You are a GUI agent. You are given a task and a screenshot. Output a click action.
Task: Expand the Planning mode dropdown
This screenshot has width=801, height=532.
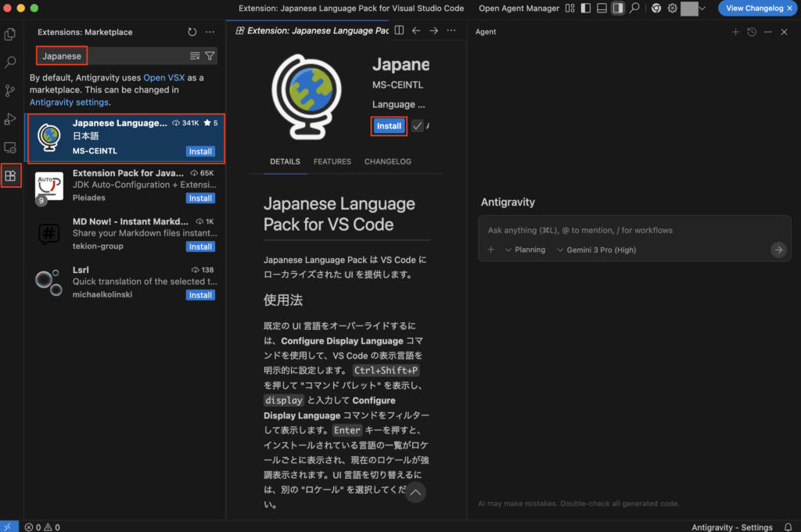(x=525, y=250)
